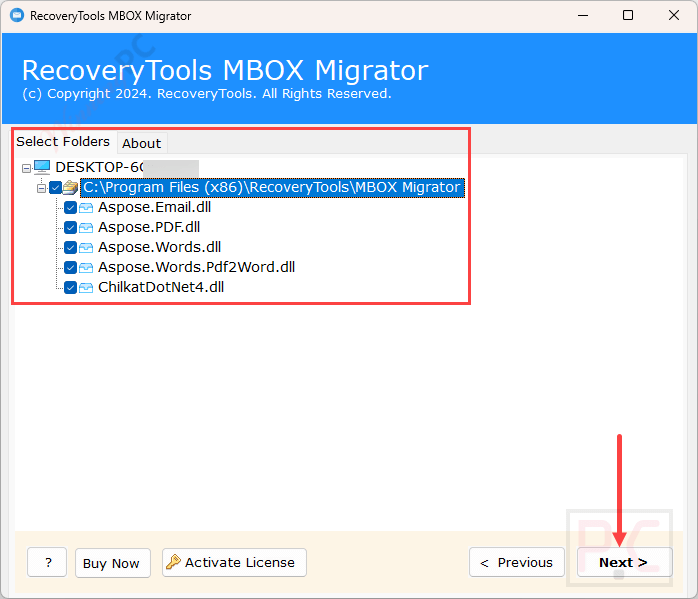Close the MBOX Migrator window
The width and height of the screenshot is (698, 599).
674,16
